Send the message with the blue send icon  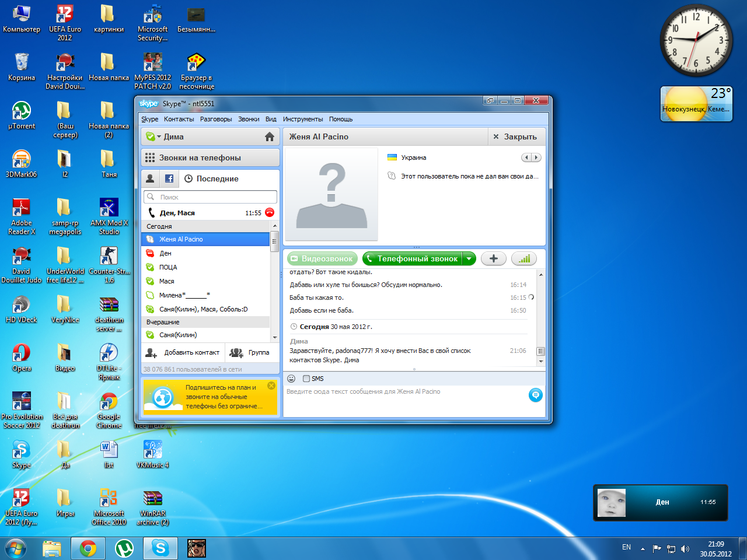click(535, 395)
